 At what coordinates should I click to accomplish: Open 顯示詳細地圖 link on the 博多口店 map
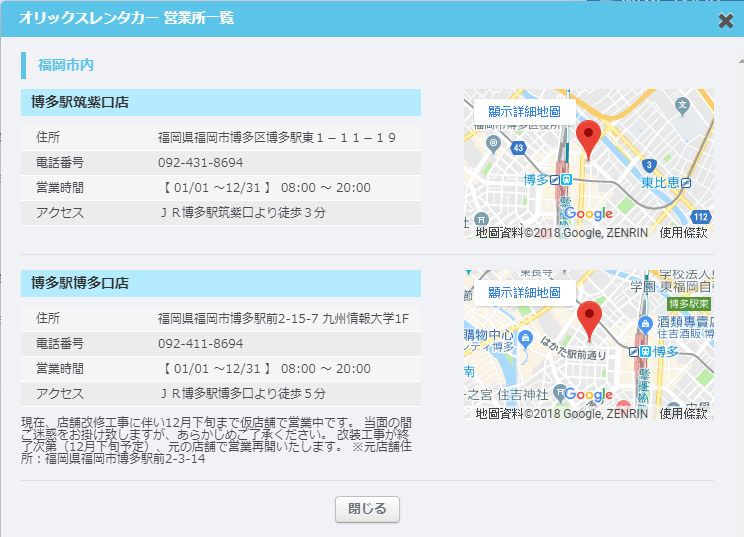coord(524,293)
